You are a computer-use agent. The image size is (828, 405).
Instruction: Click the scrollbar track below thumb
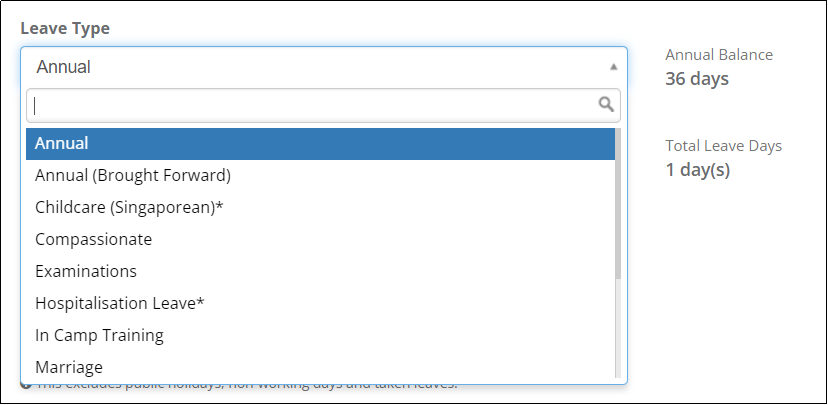coord(618,328)
